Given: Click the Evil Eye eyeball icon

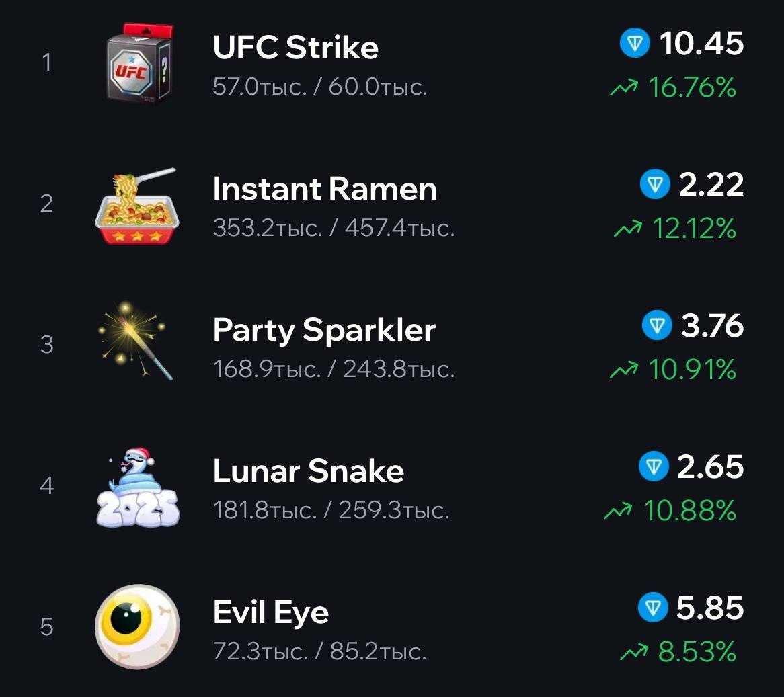Looking at the screenshot, I should pyautogui.click(x=137, y=627).
